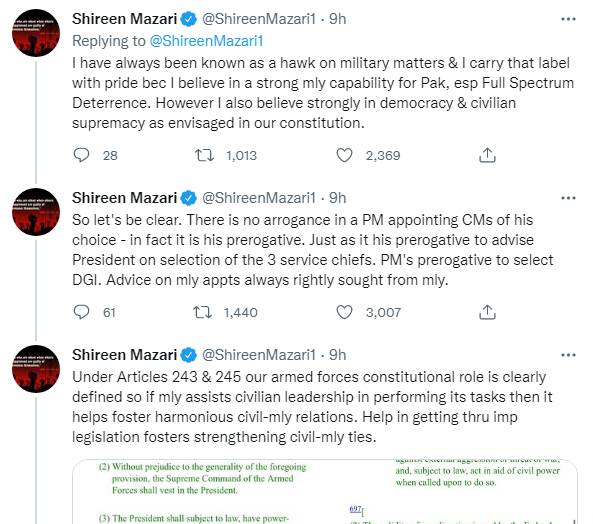
Task: Open Shireen Mazari's name on first tweet
Action: click(124, 19)
